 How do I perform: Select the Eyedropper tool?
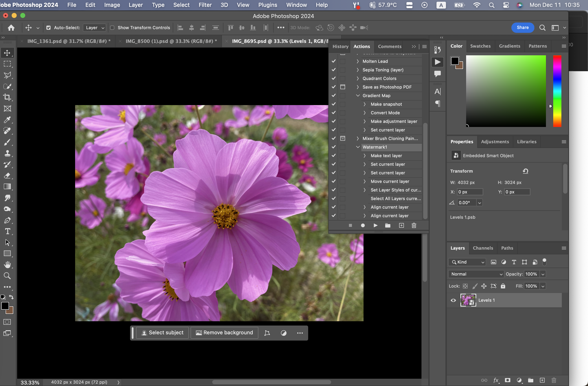pos(7,120)
